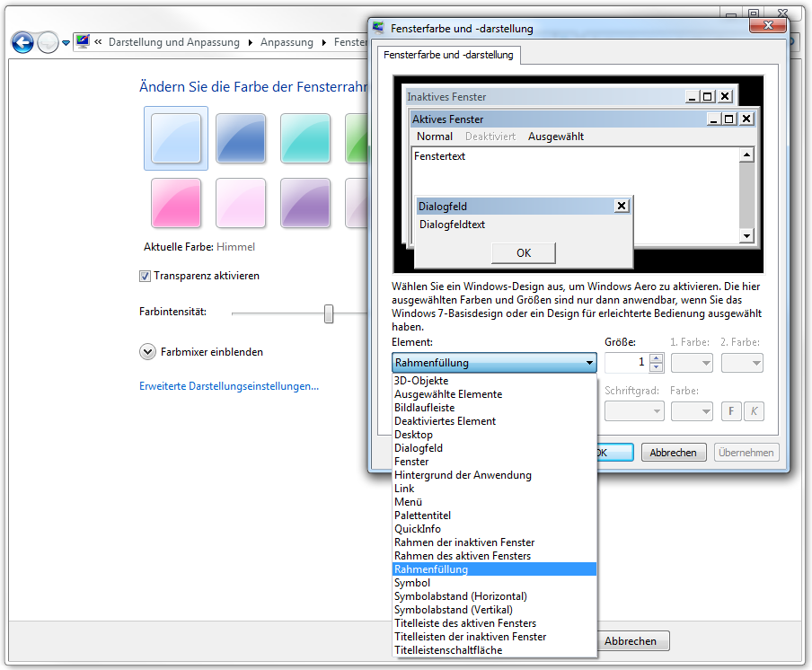Click Abbrechen in the background Anpassung window
The image size is (812, 670).
(631, 641)
